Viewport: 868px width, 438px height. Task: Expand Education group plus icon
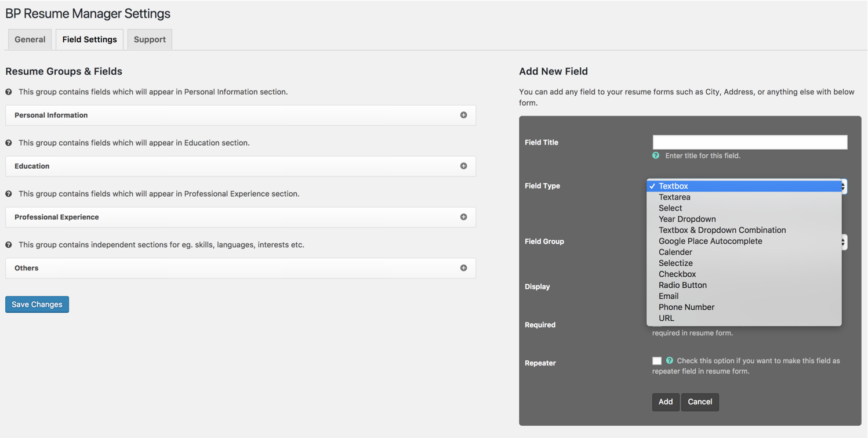click(463, 166)
